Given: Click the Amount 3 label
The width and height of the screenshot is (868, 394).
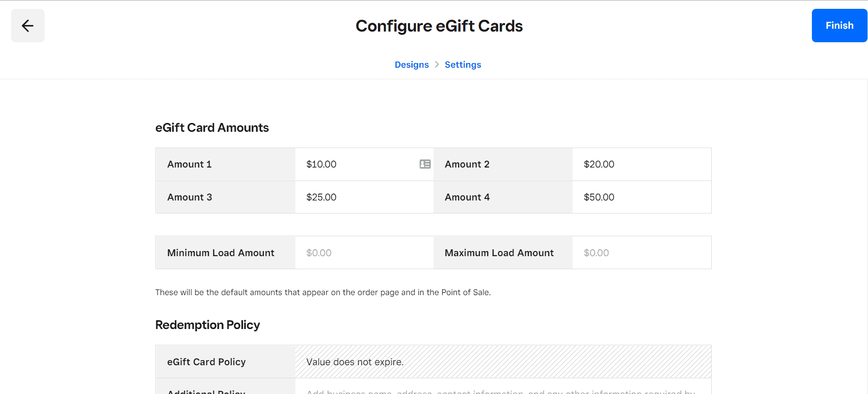Looking at the screenshot, I should coord(190,197).
